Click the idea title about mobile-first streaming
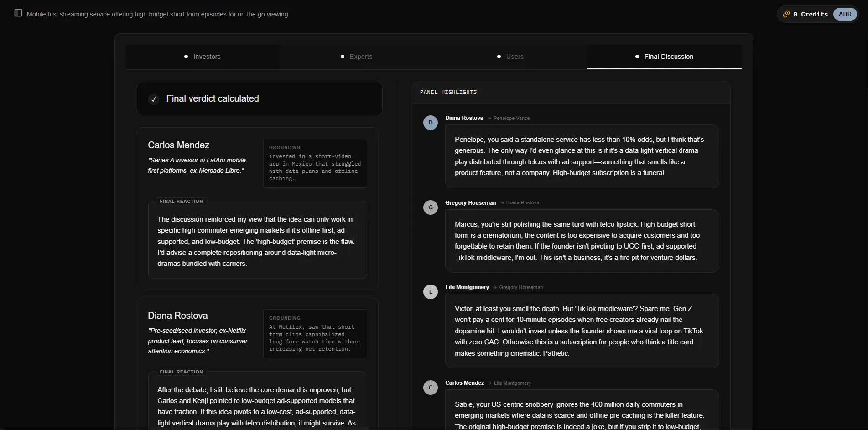 pyautogui.click(x=157, y=14)
